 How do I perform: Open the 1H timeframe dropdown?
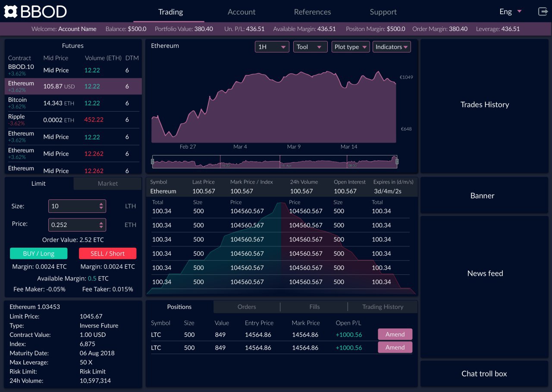point(272,47)
